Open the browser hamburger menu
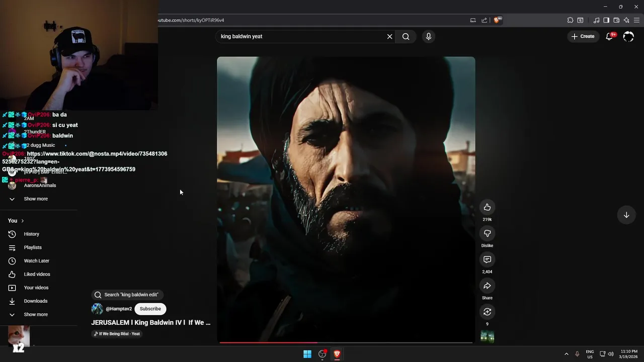Image resolution: width=644 pixels, height=362 pixels. (x=636, y=20)
